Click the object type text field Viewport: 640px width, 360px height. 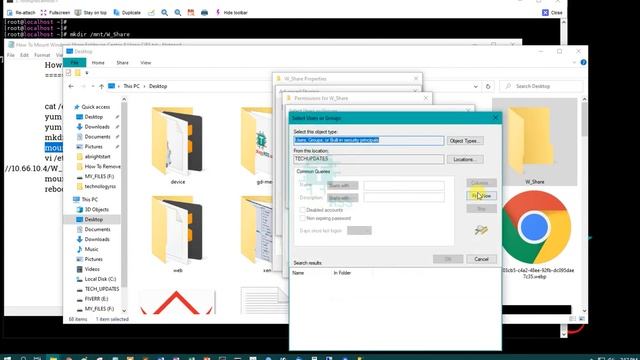[369, 140]
